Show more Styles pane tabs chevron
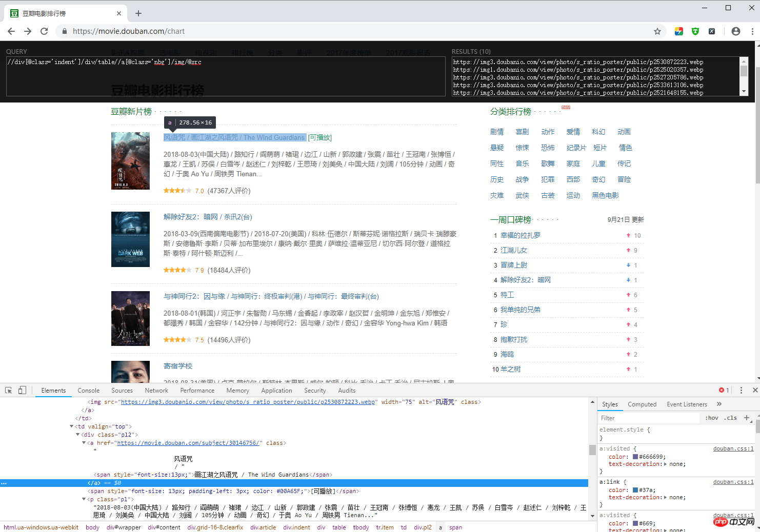Image resolution: width=760 pixels, height=532 pixels. [x=719, y=404]
